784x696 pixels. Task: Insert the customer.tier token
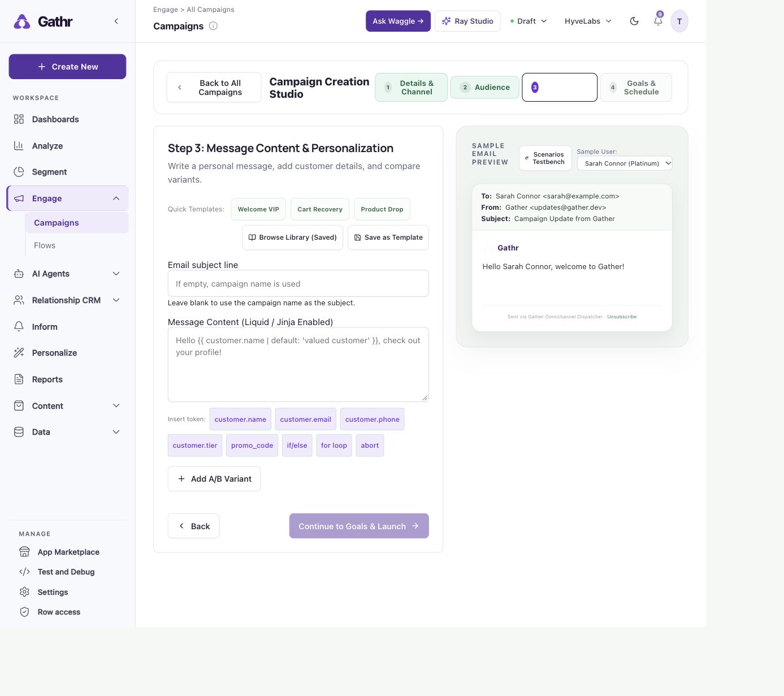[x=195, y=446]
